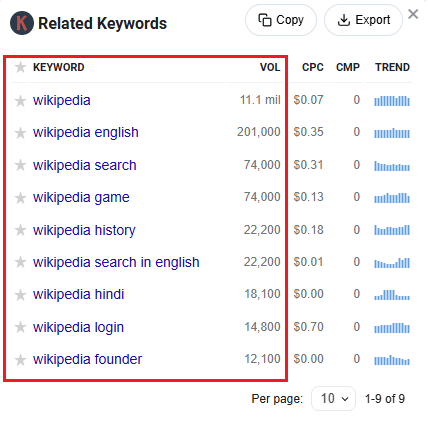The image size is (428, 424).
Task: Click the 18,100 volume value
Action: click(262, 294)
